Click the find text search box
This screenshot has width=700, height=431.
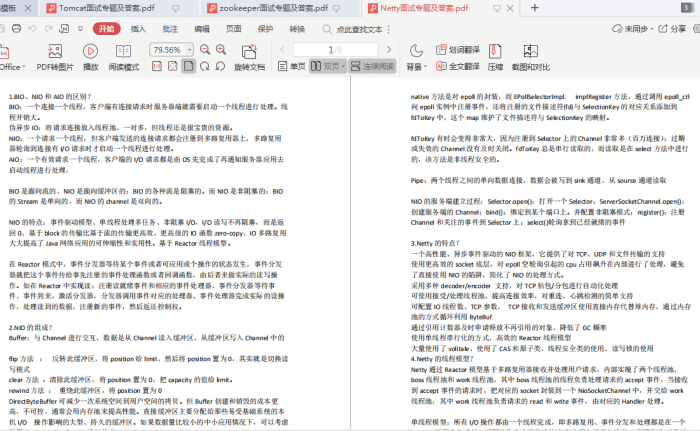353,29
